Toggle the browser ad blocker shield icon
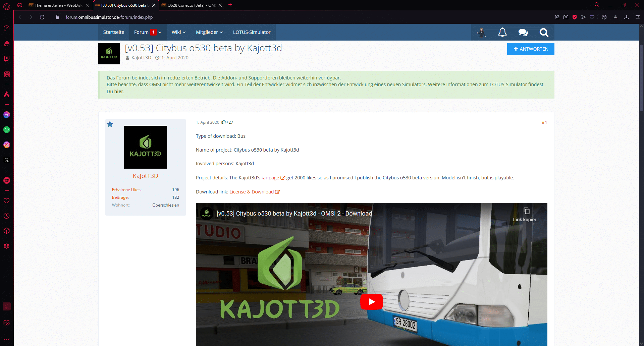 [575, 17]
